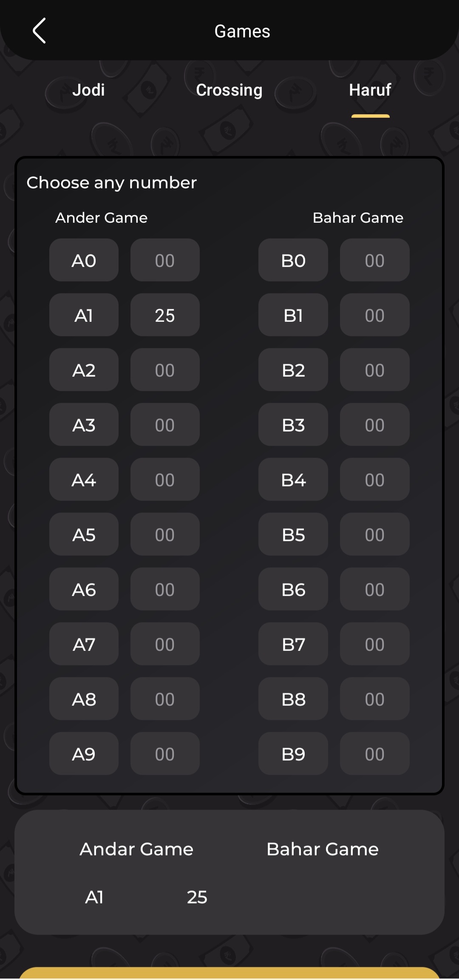Select the B0 Bahar number

(293, 260)
